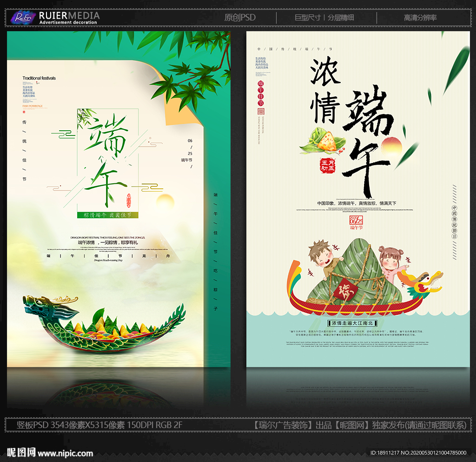Click 'FISH PORRIDGE' orange text on left poster
Image resolution: width=476 pixels, height=462 pixels.
coord(33,106)
